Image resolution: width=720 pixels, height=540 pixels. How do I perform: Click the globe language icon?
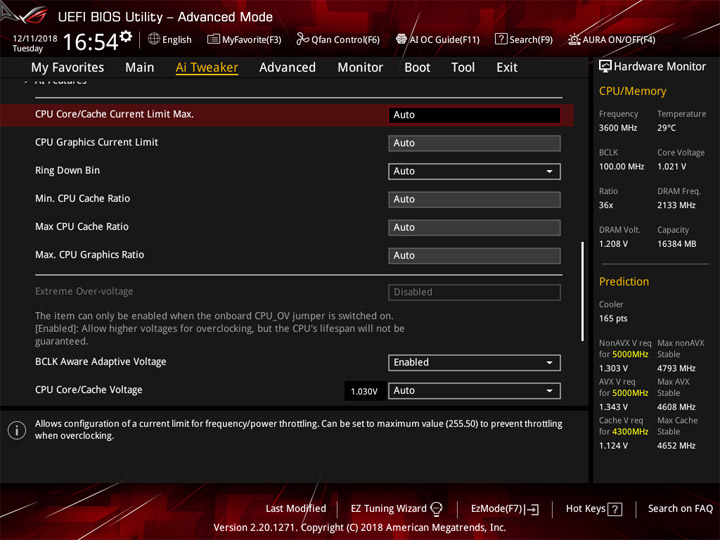154,39
